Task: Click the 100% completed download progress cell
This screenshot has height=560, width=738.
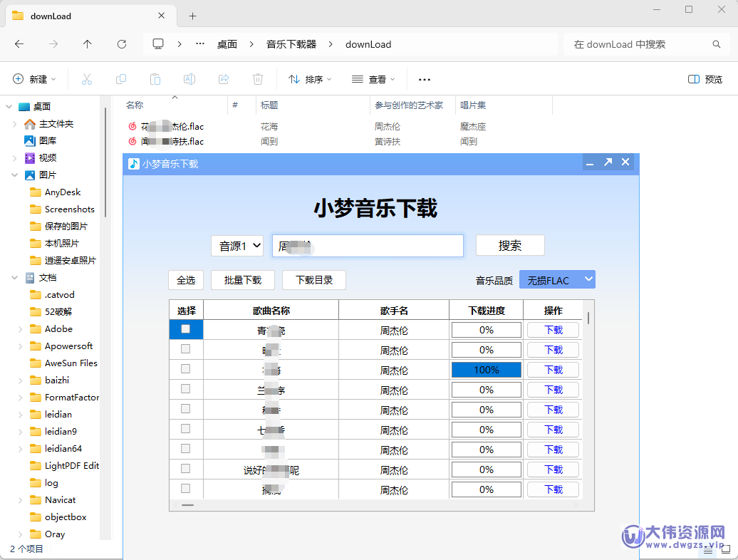Action: coord(486,369)
